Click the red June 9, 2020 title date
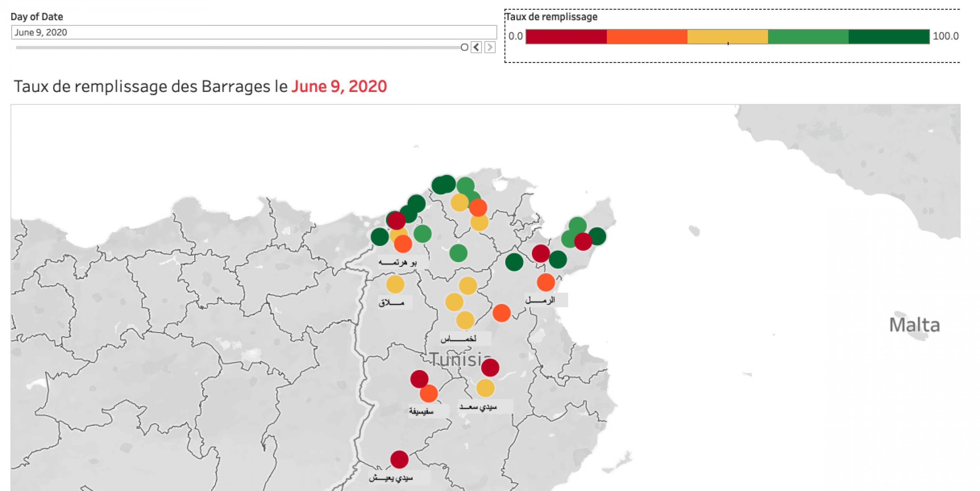 point(339,86)
